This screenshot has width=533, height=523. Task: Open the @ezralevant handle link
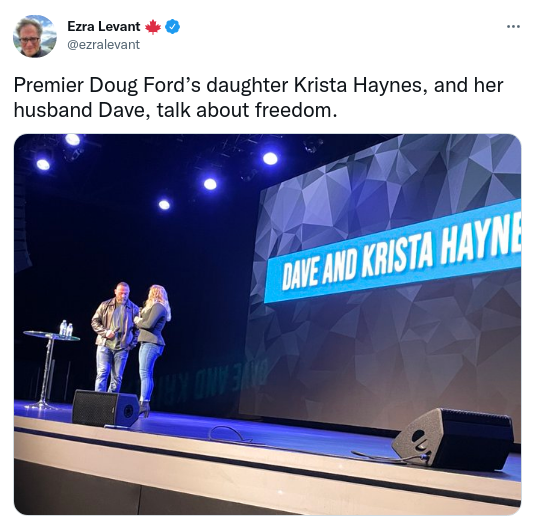(x=104, y=45)
